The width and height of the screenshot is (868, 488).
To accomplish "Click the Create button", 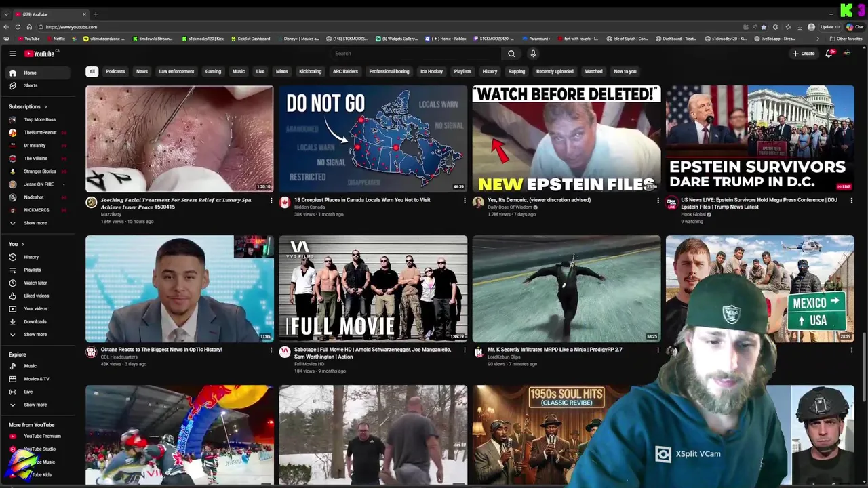I will tap(804, 54).
